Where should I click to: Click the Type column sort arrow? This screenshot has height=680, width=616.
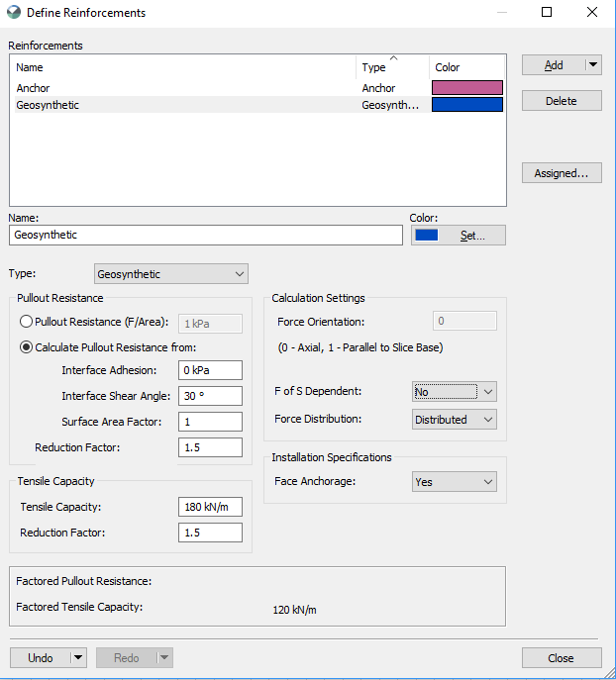point(393,57)
